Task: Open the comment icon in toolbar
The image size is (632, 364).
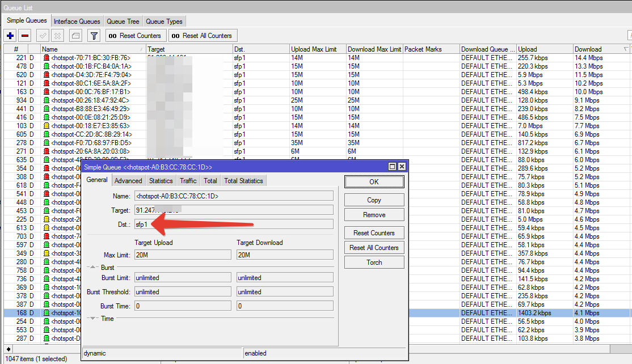Action: click(x=75, y=36)
